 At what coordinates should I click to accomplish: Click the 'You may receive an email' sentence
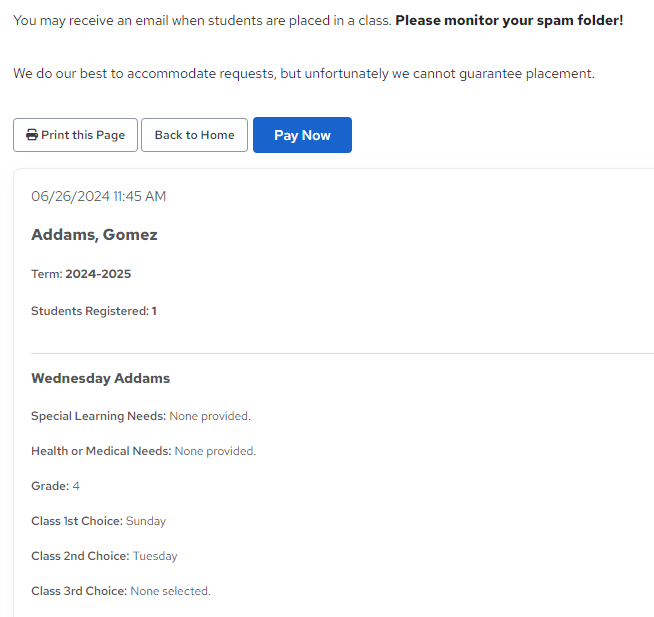(x=202, y=21)
